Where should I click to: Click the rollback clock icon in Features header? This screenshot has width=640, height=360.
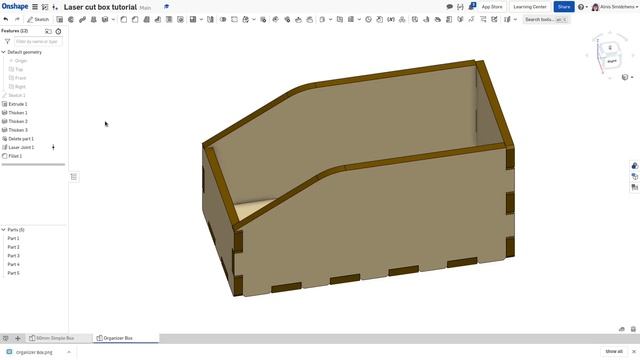(58, 31)
